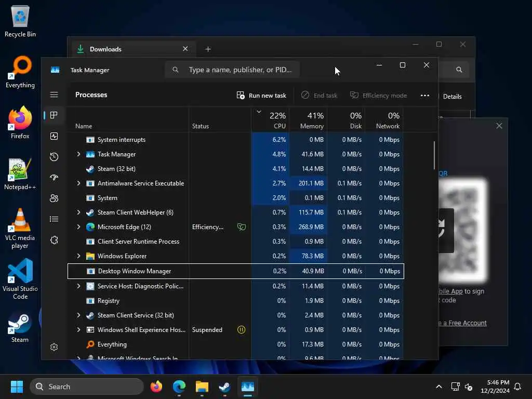532x399 pixels.
Task: Open Task Manager settings gear
Action: [x=54, y=347]
